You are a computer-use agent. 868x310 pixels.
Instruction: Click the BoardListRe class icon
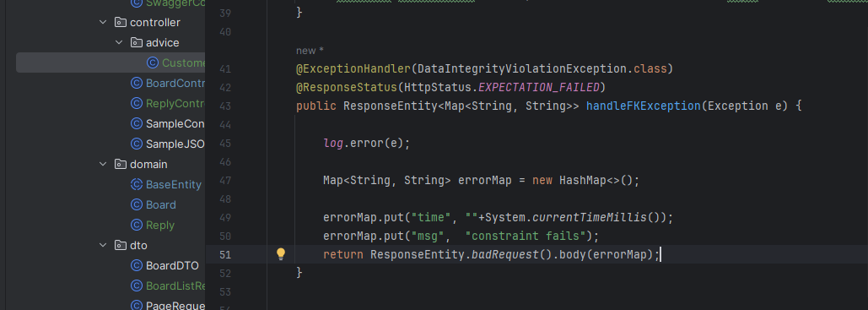point(136,286)
